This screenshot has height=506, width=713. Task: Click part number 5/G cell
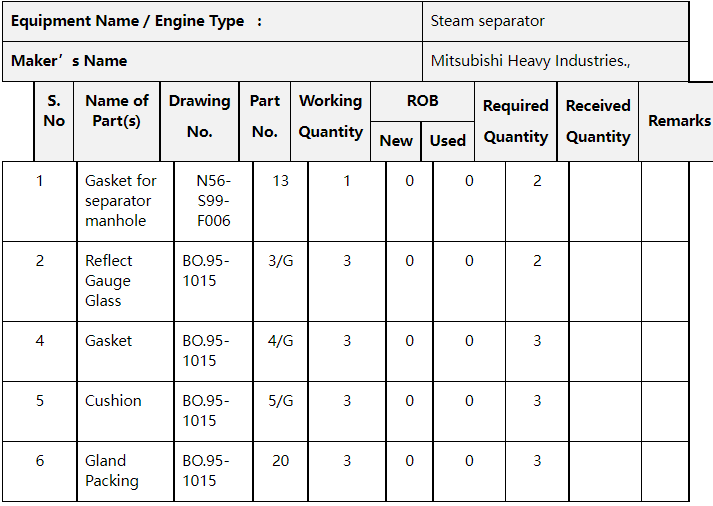pos(281,401)
